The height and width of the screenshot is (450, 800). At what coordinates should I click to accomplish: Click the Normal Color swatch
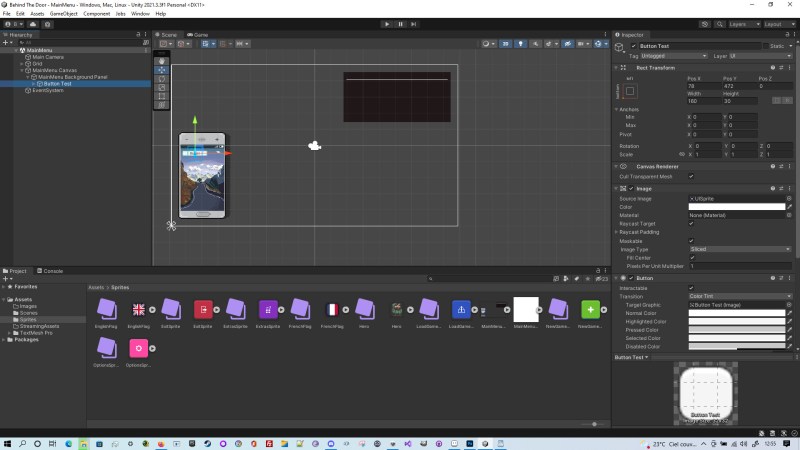(x=737, y=313)
